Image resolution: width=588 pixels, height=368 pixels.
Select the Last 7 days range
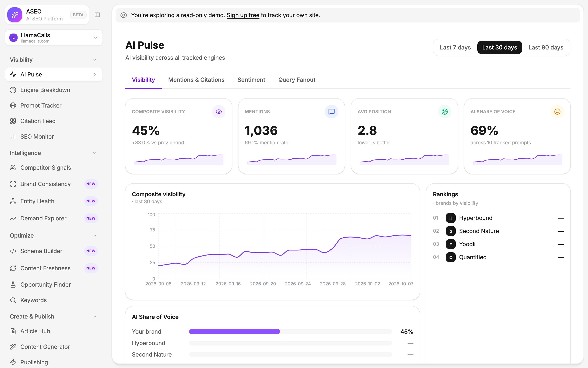[x=455, y=47]
